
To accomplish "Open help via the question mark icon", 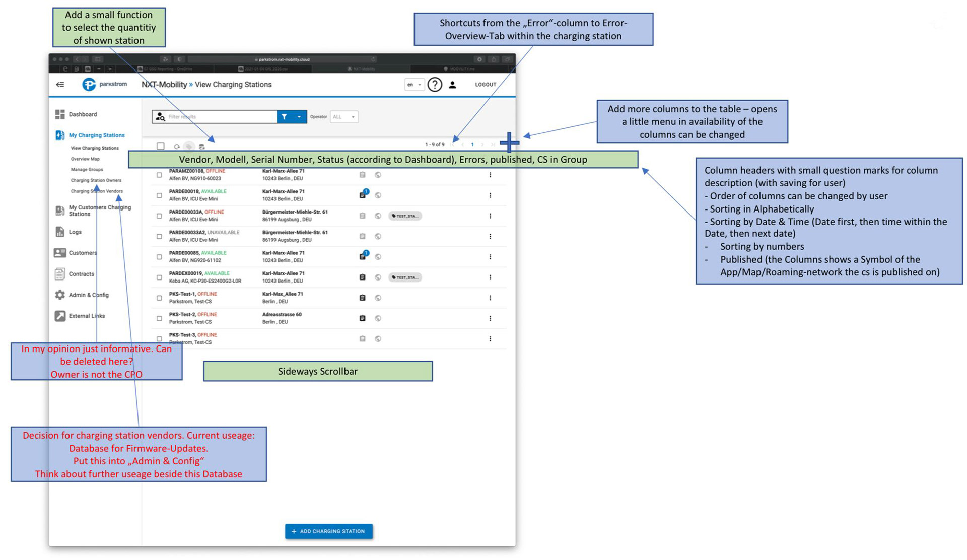I will coord(435,84).
